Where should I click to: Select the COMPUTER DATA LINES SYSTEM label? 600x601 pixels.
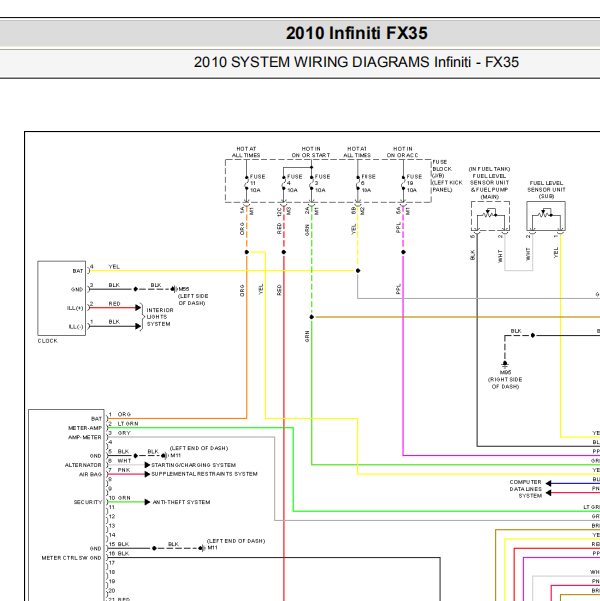pyautogui.click(x=525, y=489)
